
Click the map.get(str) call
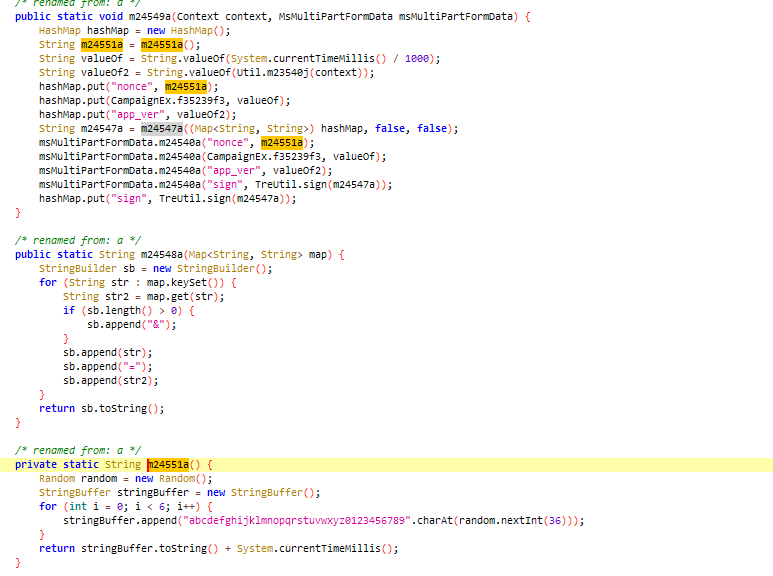183,296
